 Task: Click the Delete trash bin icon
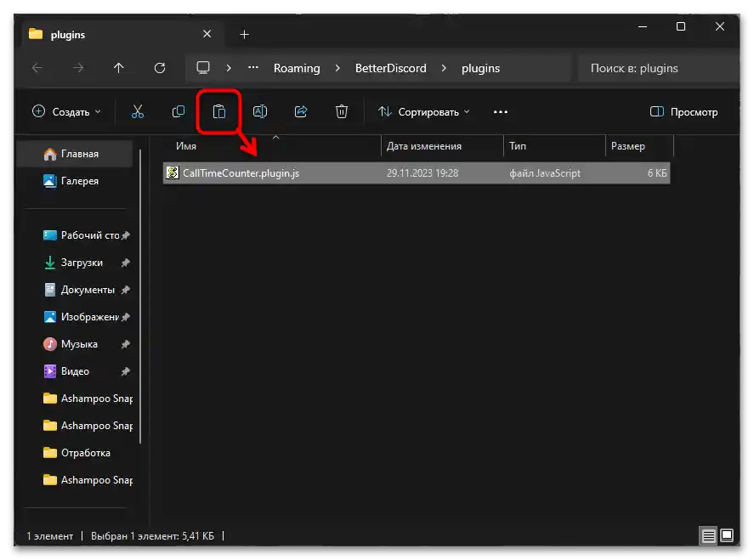342,111
